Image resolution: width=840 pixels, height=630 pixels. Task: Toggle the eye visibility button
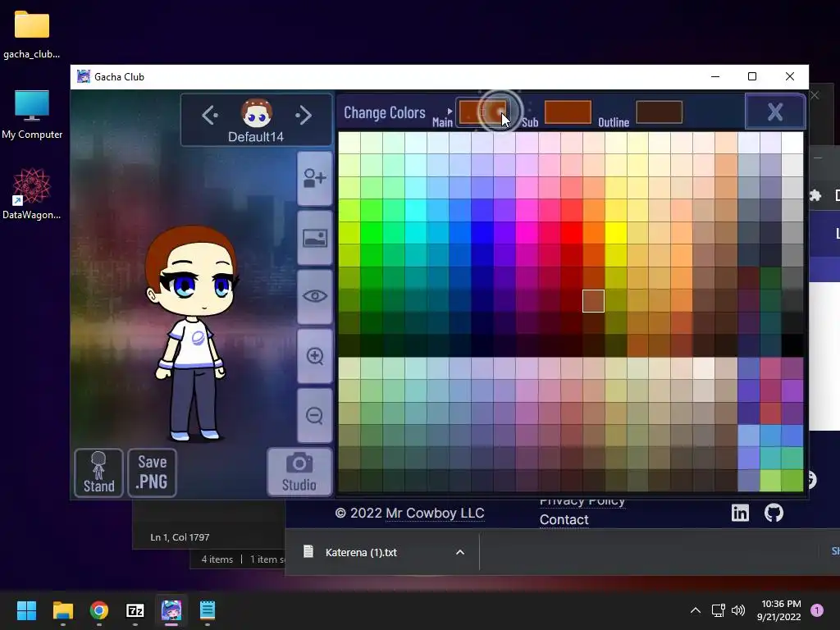pos(314,296)
